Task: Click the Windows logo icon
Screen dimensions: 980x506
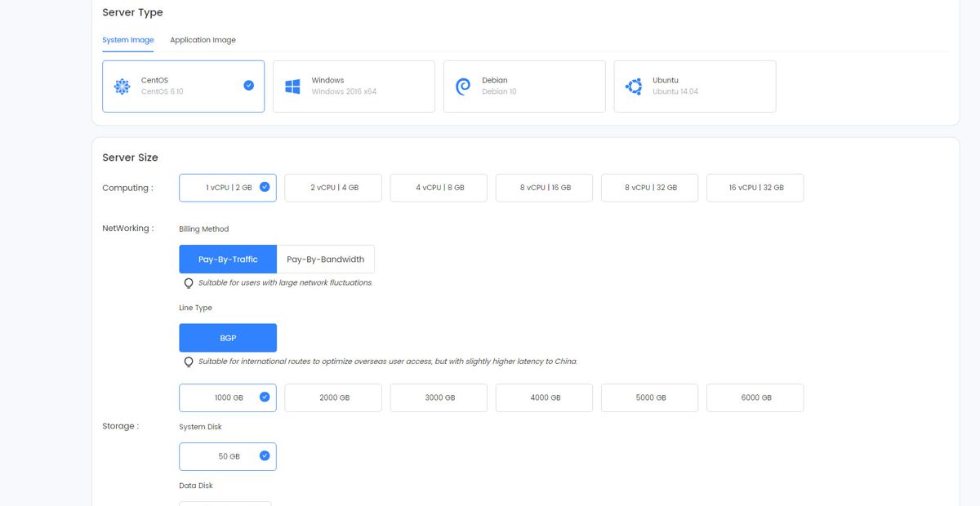Action: [x=292, y=87]
